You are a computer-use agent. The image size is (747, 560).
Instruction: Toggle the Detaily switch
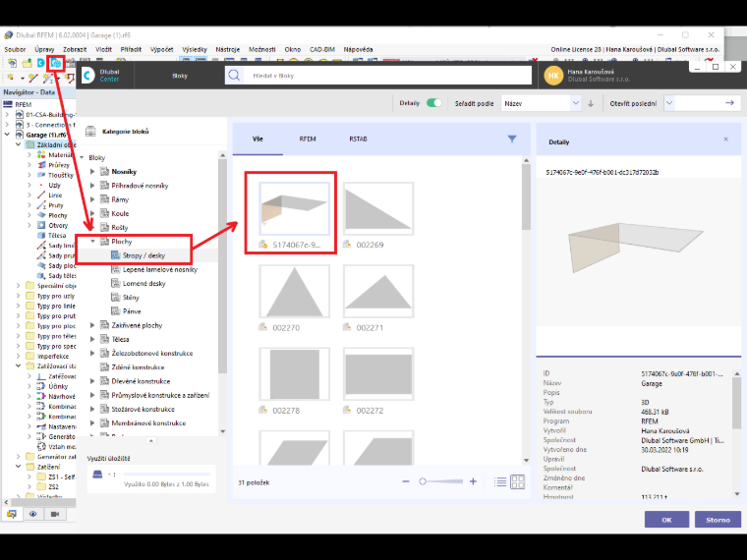coord(433,103)
